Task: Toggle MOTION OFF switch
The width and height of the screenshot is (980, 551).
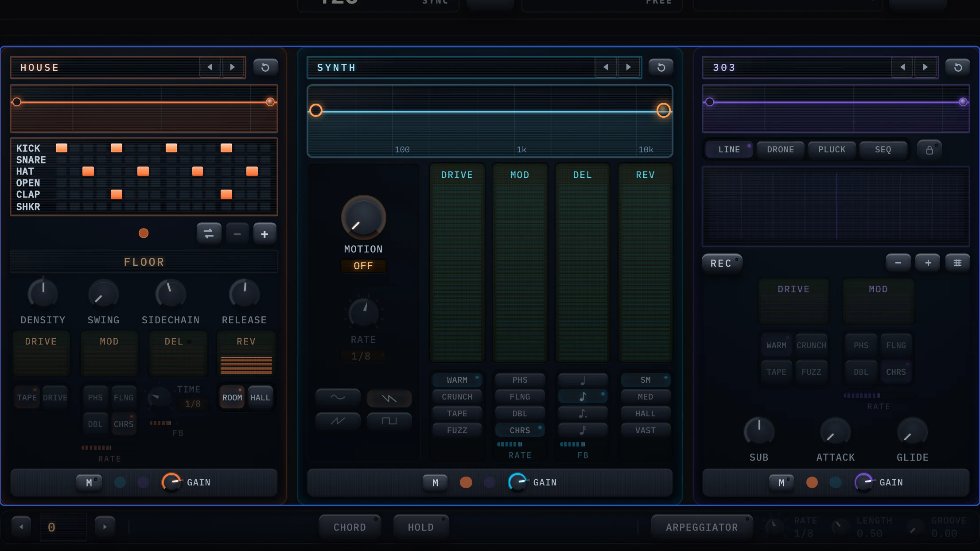Action: [363, 266]
